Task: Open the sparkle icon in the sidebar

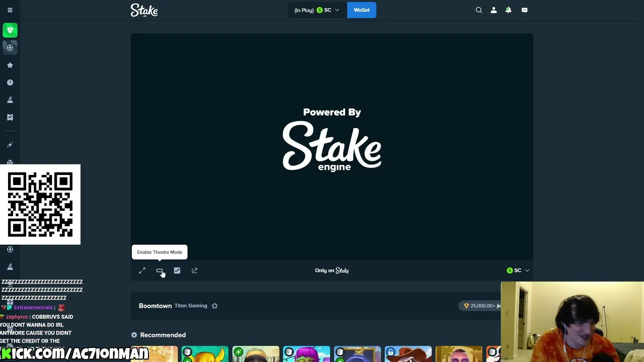Action: click(10, 145)
